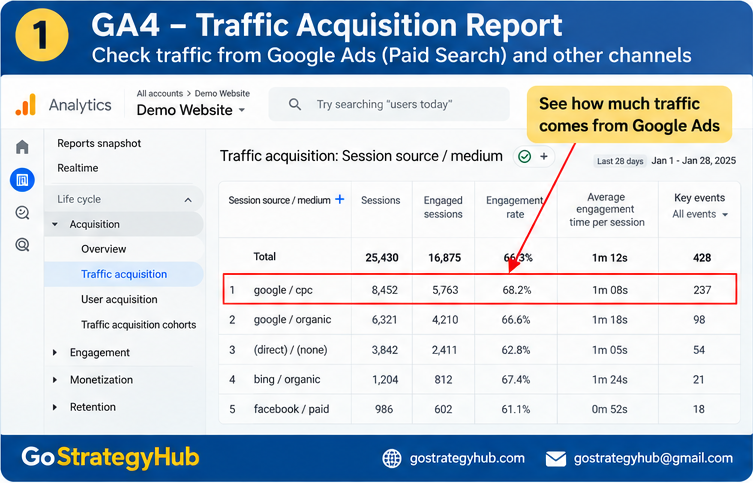Open the Last 28 days date range picker
Screen dimensions: 753x483
(x=620, y=161)
